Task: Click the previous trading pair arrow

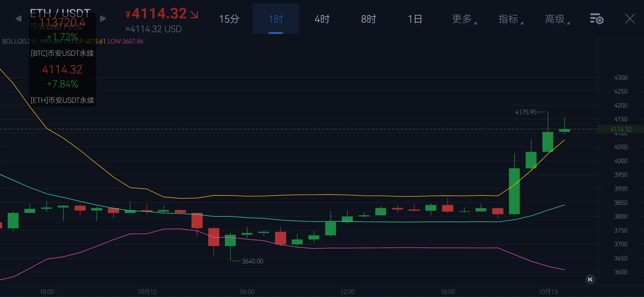Action: tap(18, 19)
